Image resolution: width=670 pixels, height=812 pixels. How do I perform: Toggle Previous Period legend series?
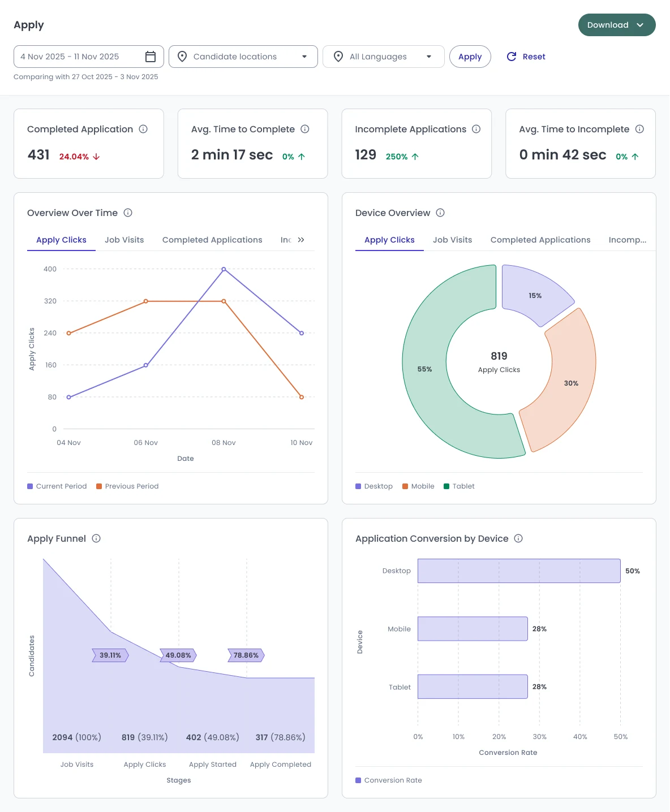127,486
